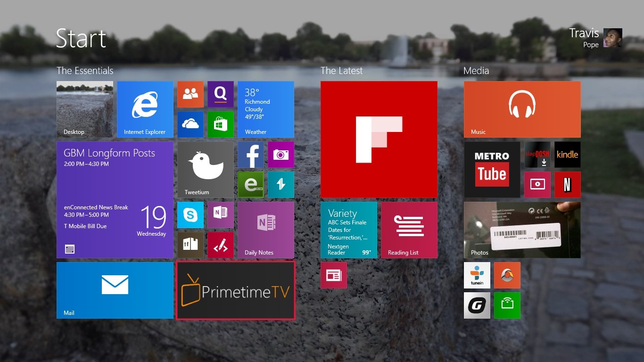Open the Weather tile showing Richmond 38°

tap(266, 109)
